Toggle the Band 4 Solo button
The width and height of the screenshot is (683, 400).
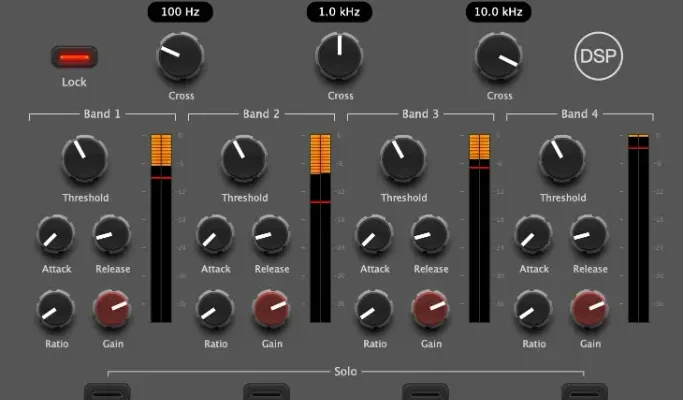(x=586, y=392)
